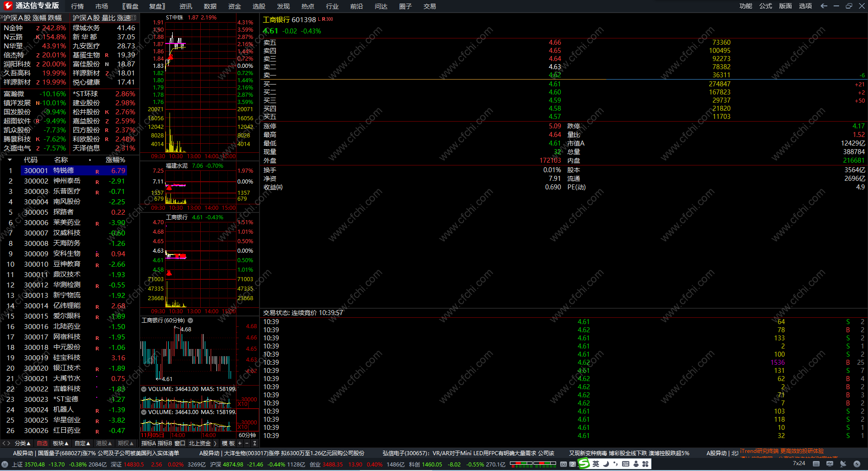
Task: Open the 港股 popup tab
Action: click(x=104, y=443)
